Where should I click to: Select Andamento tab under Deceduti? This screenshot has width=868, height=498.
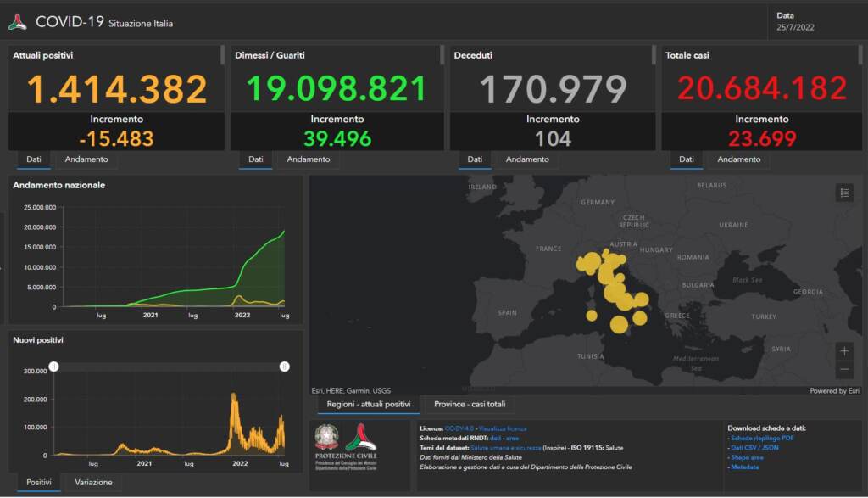click(x=527, y=159)
